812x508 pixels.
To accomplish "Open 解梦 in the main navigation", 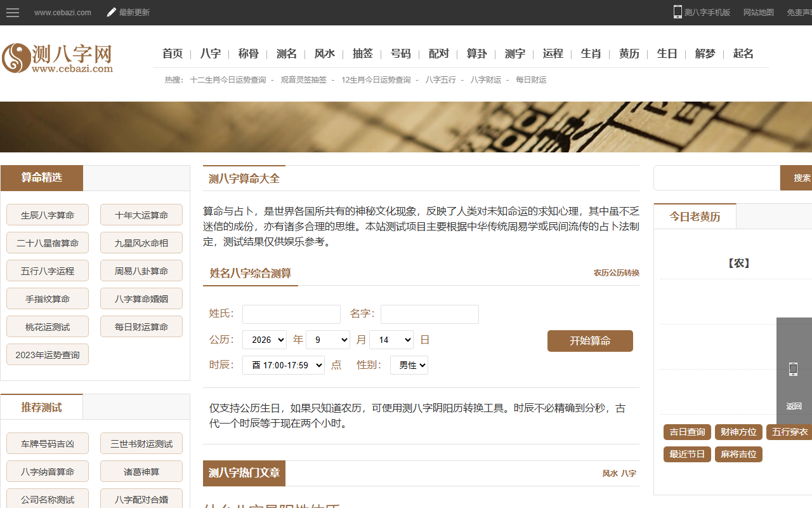I will tap(705, 54).
